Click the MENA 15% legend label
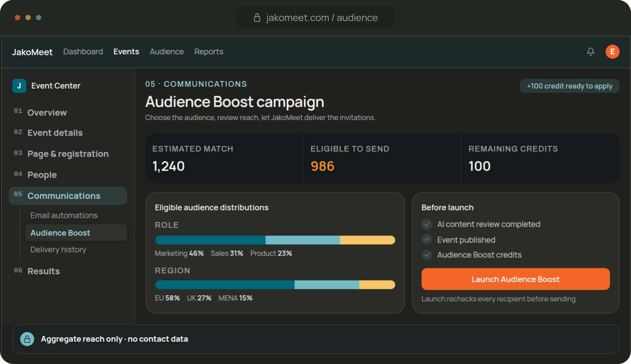The width and height of the screenshot is (631, 364). [x=236, y=298]
